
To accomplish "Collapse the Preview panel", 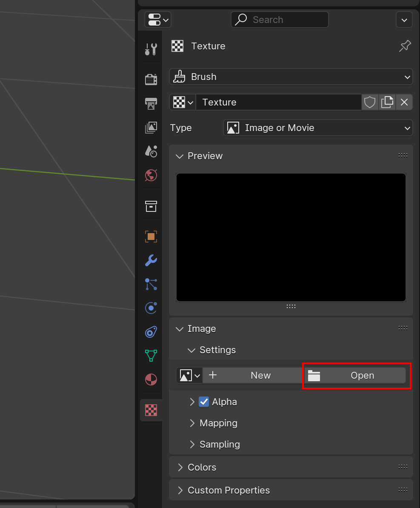I will [180, 156].
